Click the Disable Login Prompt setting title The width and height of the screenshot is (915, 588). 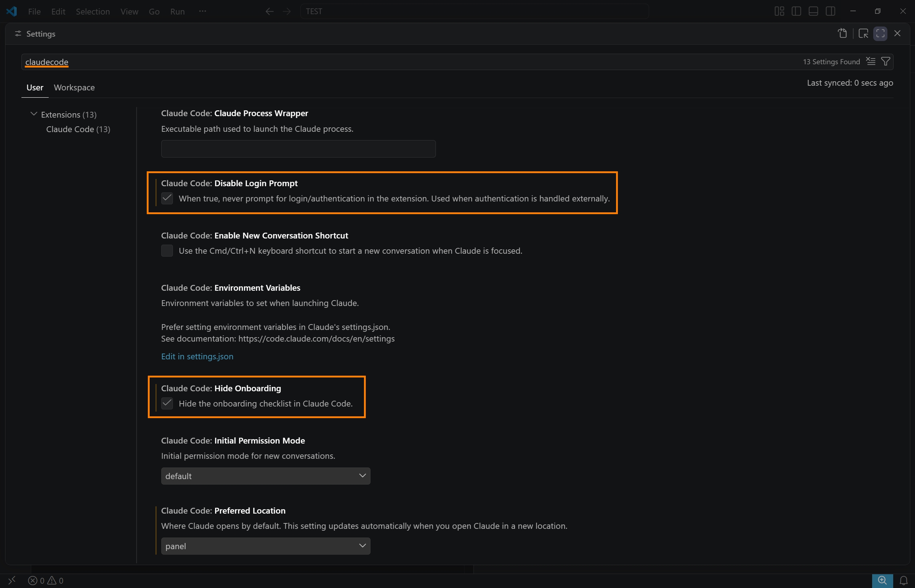(x=229, y=183)
